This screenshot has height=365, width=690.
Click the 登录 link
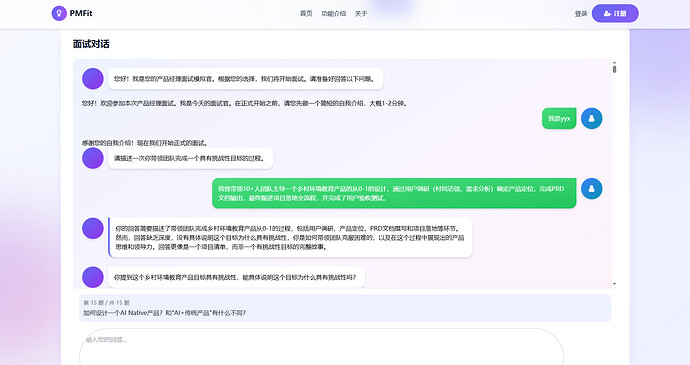(581, 14)
